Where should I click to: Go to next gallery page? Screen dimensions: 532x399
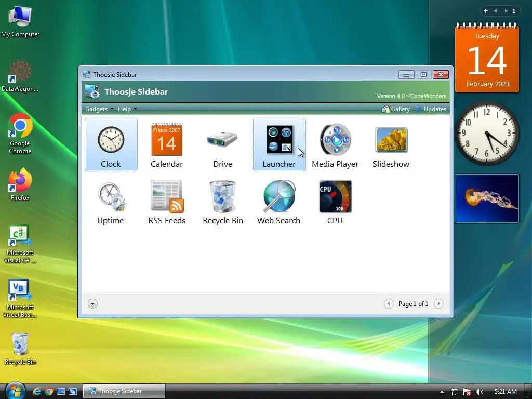point(438,303)
